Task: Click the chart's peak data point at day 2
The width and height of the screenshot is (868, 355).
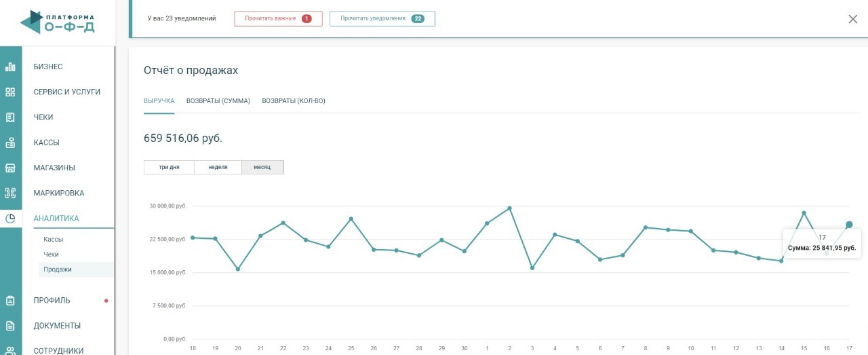Action: tap(509, 208)
